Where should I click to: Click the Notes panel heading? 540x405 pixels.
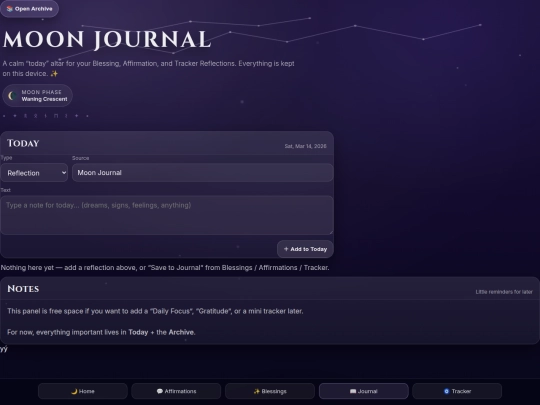pos(23,289)
